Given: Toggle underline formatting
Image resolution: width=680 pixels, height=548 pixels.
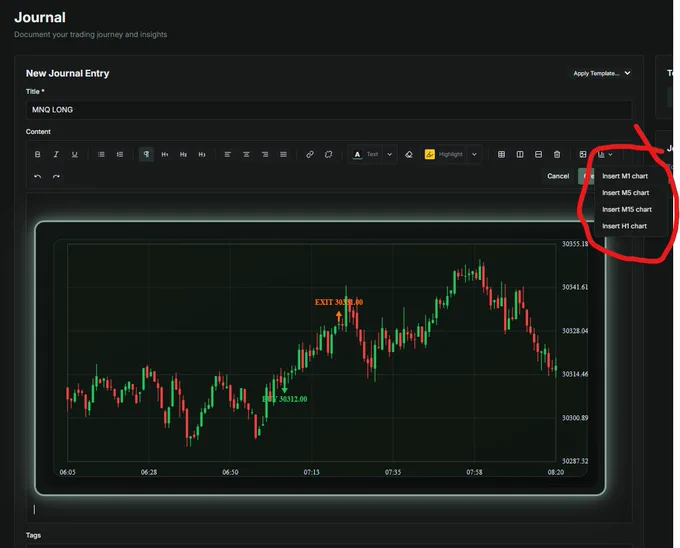Looking at the screenshot, I should click(x=75, y=154).
